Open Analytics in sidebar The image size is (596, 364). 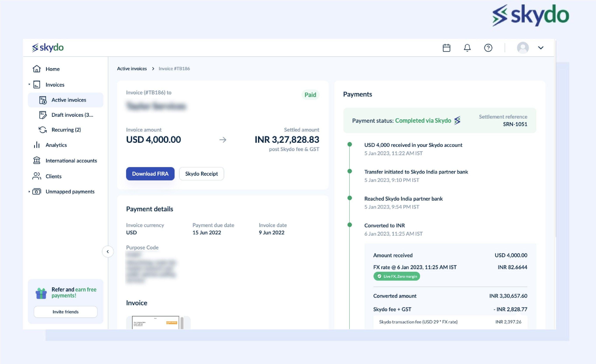coord(56,145)
